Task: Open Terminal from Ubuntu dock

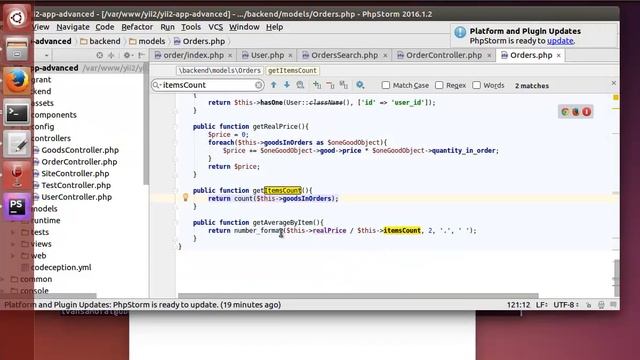Action: (x=17, y=113)
